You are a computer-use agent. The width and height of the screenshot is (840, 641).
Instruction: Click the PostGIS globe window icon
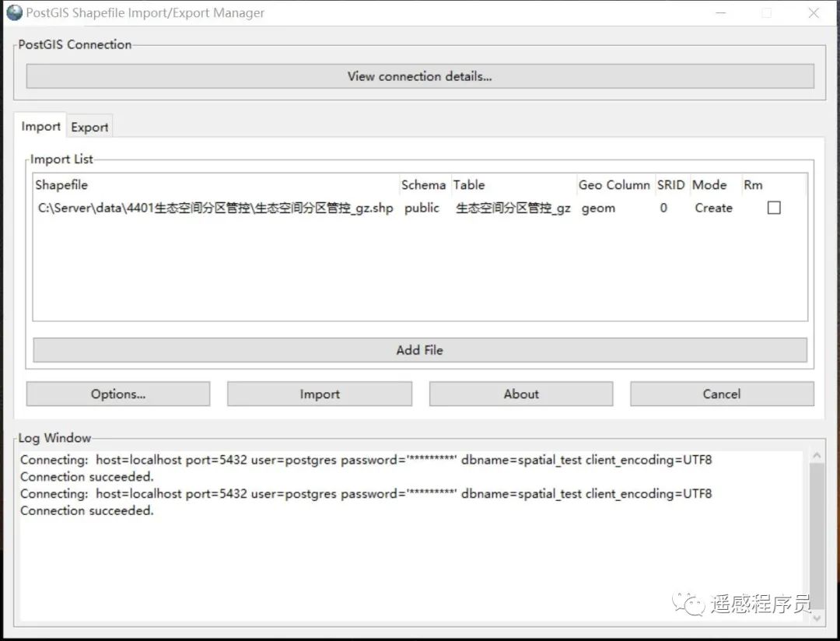point(15,13)
